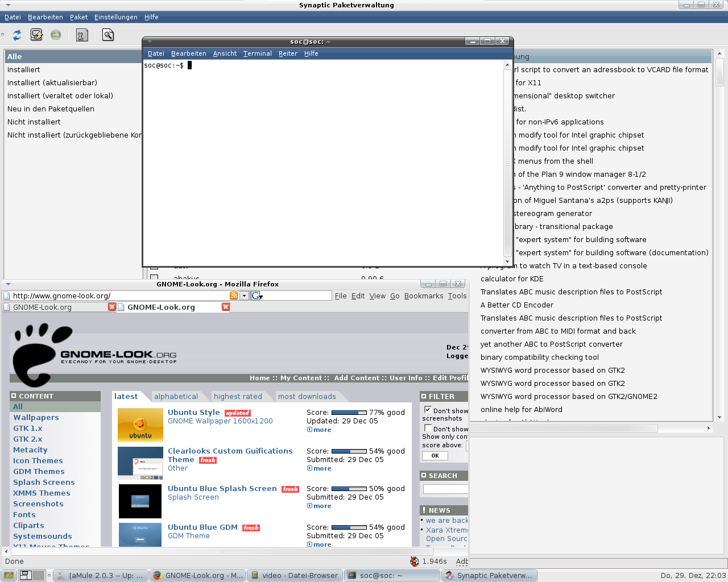
Task: Select "Installiert (aktualisierbar)" filter in Synaptic
Action: pyautogui.click(x=52, y=82)
